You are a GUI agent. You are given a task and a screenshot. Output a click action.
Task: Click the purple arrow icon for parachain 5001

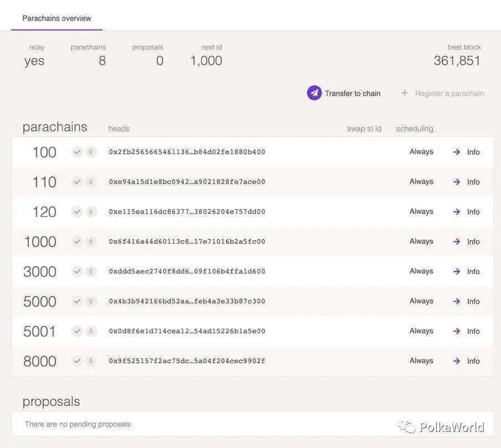(457, 331)
